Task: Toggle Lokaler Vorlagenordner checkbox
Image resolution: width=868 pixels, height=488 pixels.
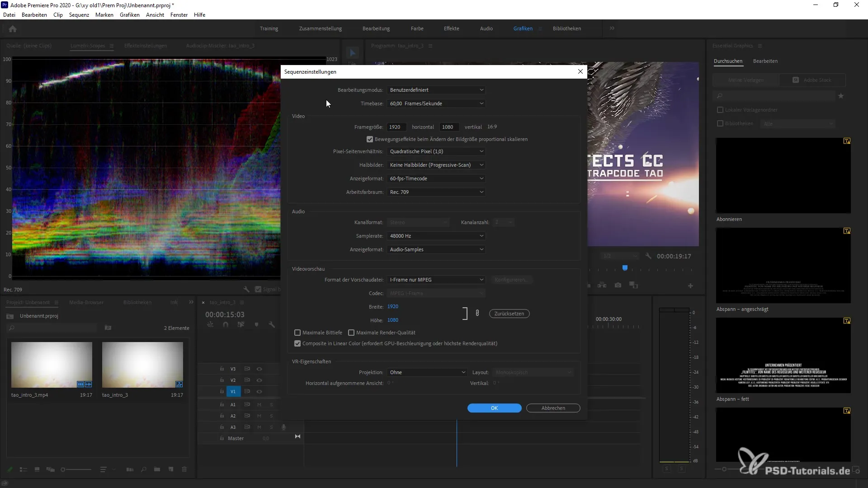Action: coord(720,110)
